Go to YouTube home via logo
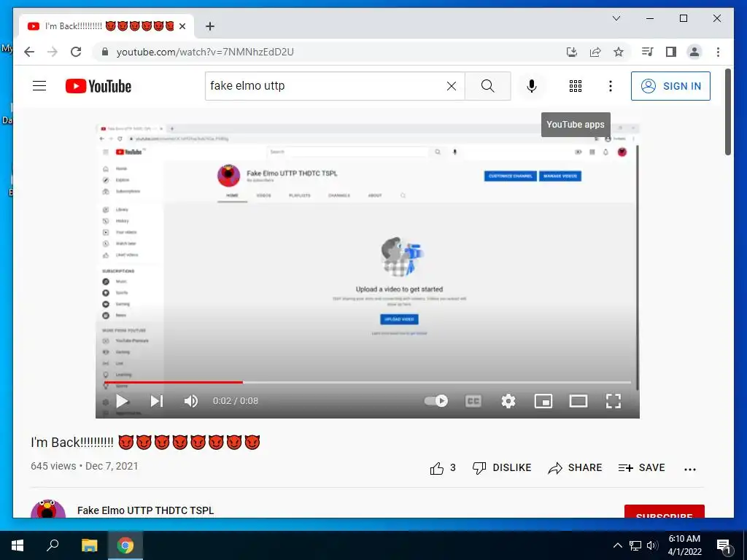Image resolution: width=747 pixels, height=560 pixels. point(98,86)
